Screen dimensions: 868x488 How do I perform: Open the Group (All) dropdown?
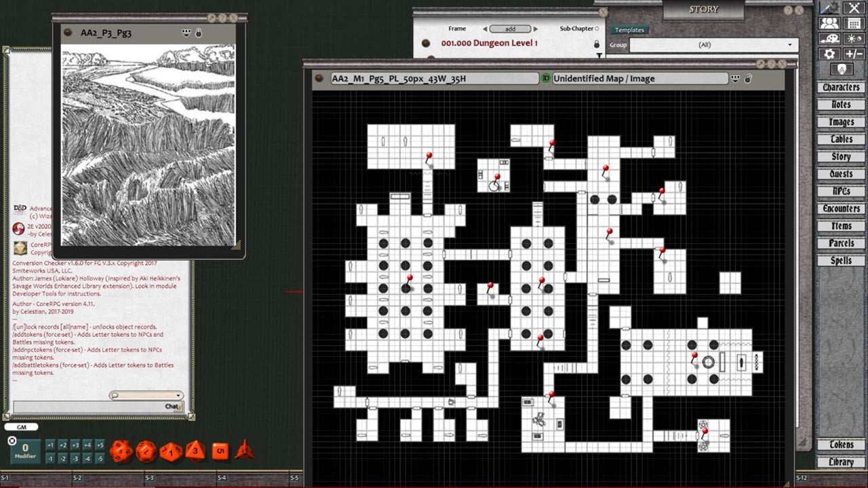click(x=713, y=45)
